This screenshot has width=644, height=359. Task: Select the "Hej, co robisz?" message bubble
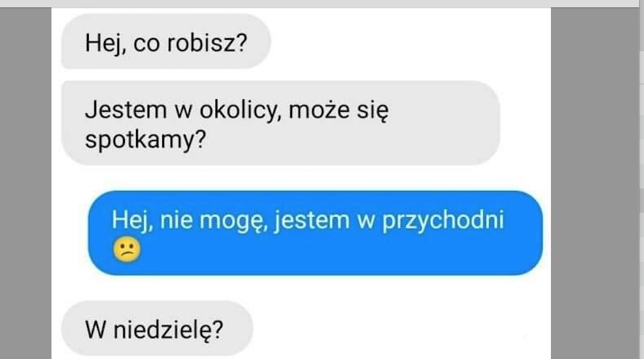166,42
